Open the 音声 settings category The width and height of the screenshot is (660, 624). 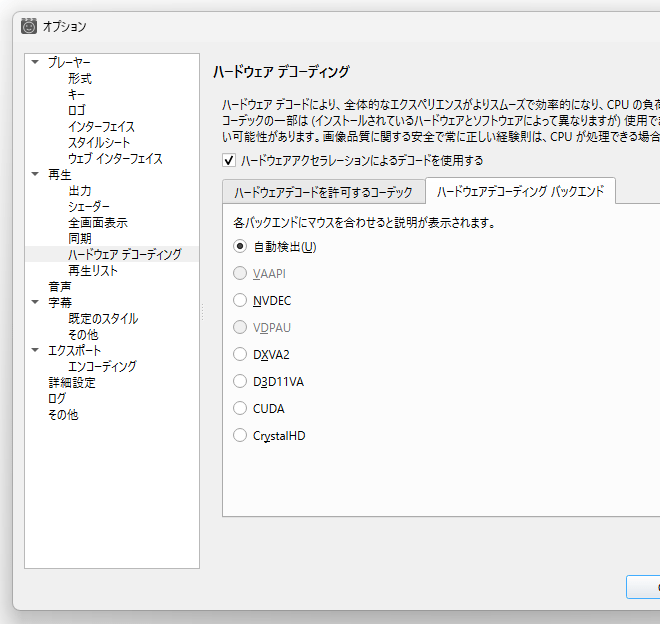coord(60,286)
